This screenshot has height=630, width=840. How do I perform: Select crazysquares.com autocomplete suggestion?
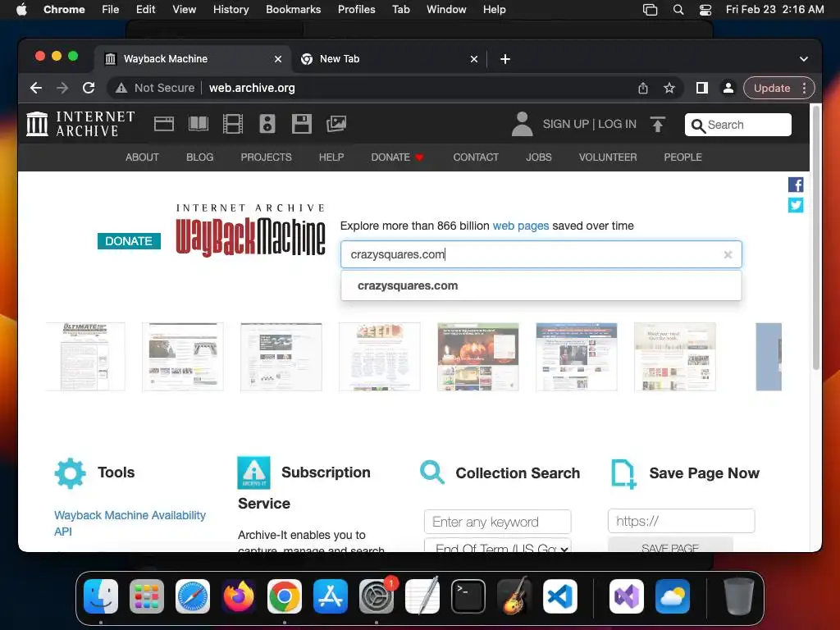click(541, 285)
